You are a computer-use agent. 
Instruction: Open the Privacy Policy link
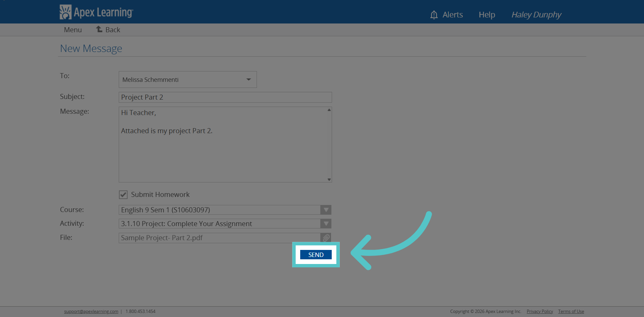540,311
